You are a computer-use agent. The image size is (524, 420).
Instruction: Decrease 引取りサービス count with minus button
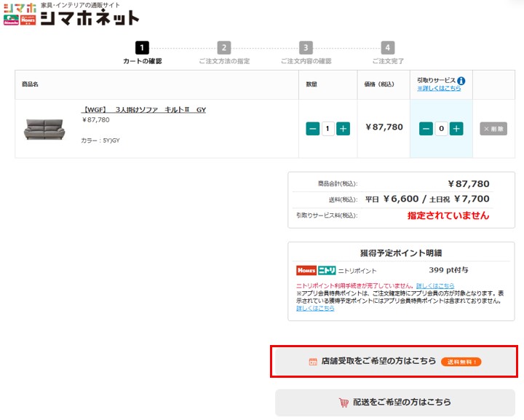click(426, 129)
